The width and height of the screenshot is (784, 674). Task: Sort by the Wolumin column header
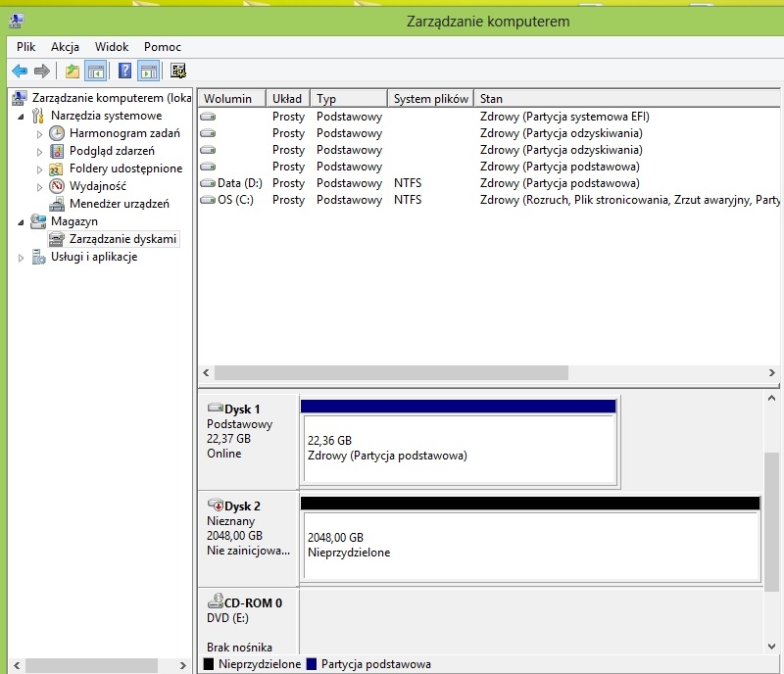(x=232, y=99)
